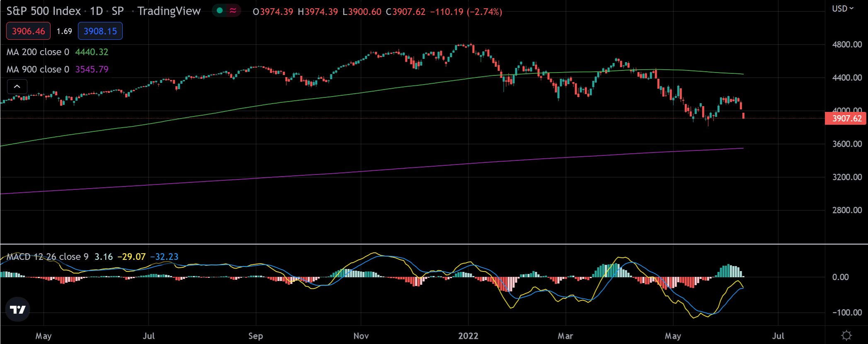868x344 pixels.
Task: Open the USD currency dropdown
Action: click(x=843, y=9)
